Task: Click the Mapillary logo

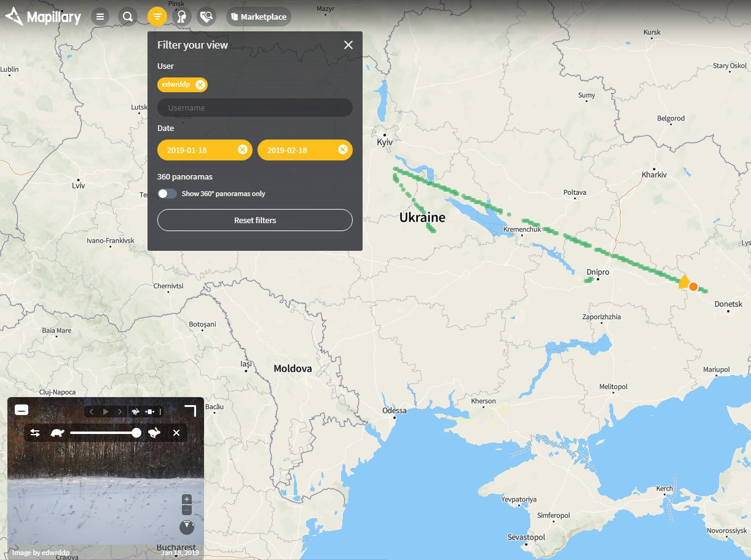Action: (42, 17)
